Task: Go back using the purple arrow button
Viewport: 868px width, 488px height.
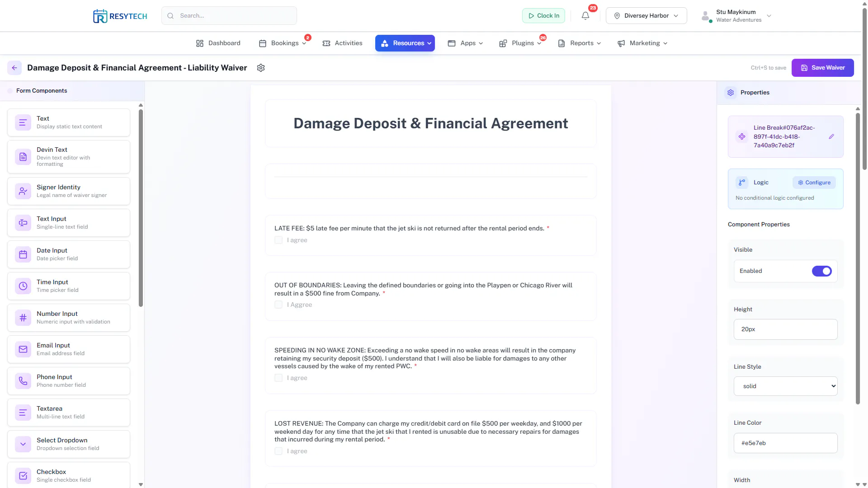Action: pyautogui.click(x=14, y=68)
